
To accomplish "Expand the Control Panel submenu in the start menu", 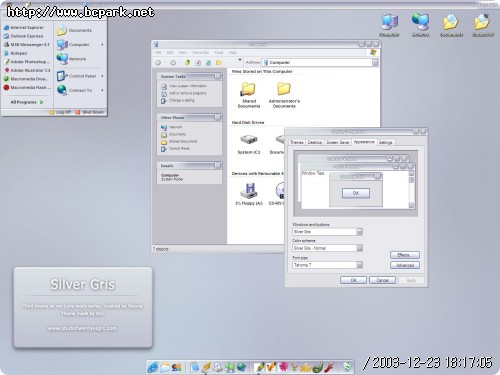I will [102, 76].
